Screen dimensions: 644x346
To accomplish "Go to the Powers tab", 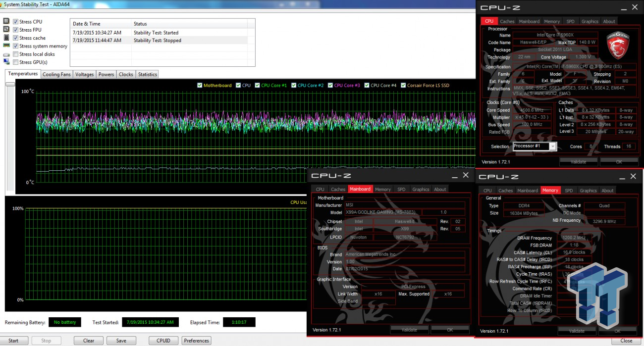I will click(x=107, y=74).
